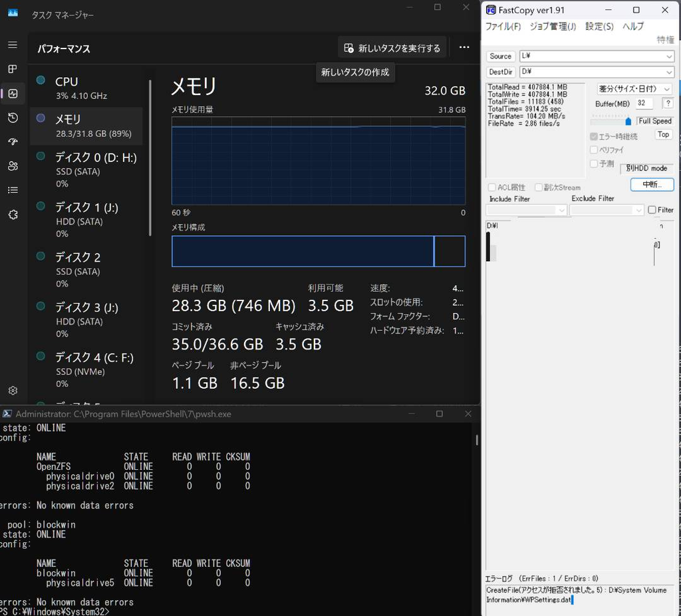This screenshot has height=616, width=681.
Task: Click the 中断 cancel button
Action: [x=652, y=185]
